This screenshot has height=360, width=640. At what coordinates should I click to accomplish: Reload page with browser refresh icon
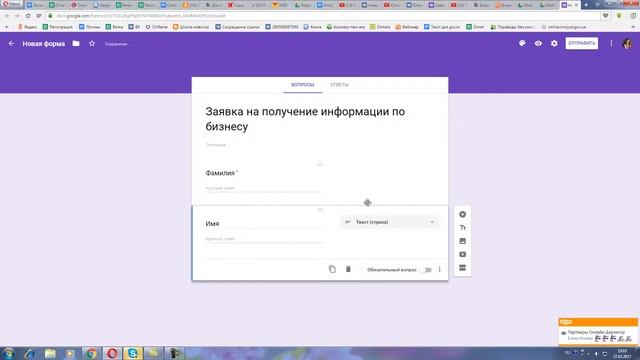pyautogui.click(x=28, y=16)
